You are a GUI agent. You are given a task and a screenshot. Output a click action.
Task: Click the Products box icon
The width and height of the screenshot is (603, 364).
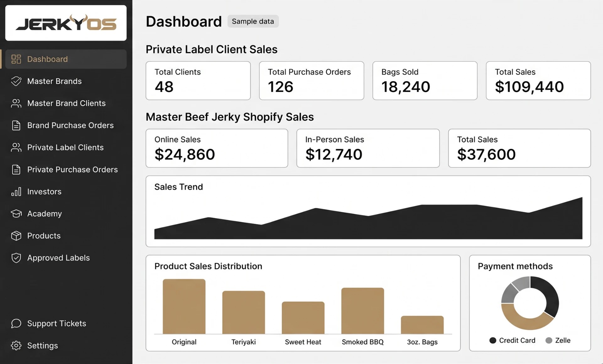(x=16, y=236)
